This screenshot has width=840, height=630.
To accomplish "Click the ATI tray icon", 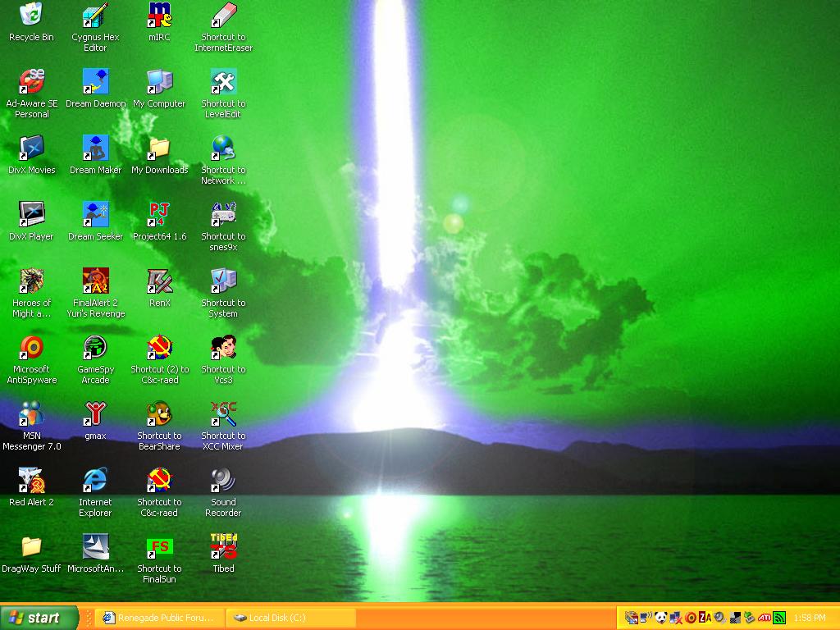I will tap(764, 618).
